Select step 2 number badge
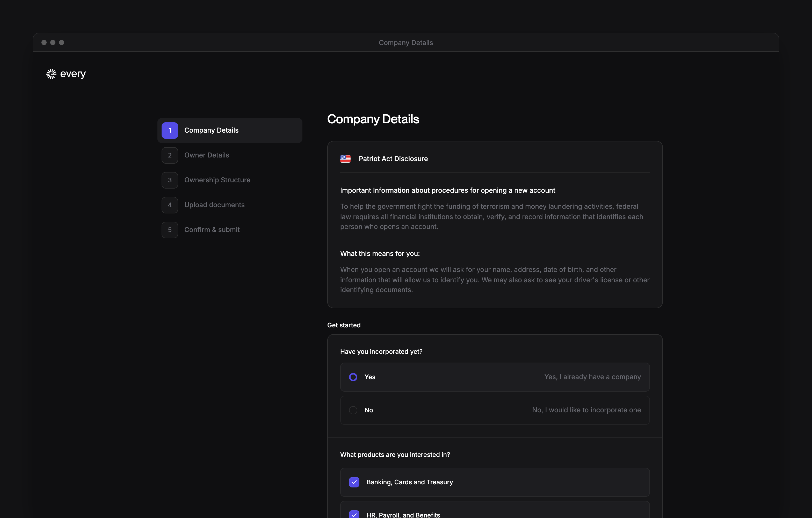 [170, 155]
